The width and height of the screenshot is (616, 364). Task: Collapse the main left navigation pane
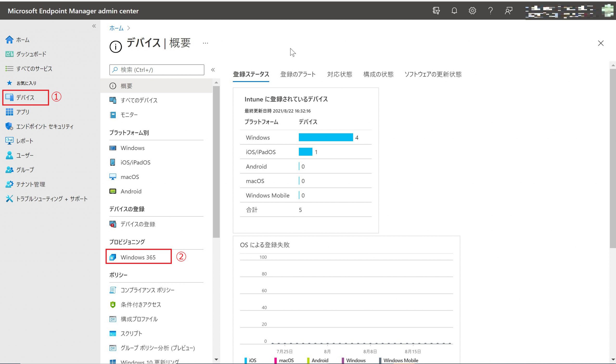pos(94,26)
